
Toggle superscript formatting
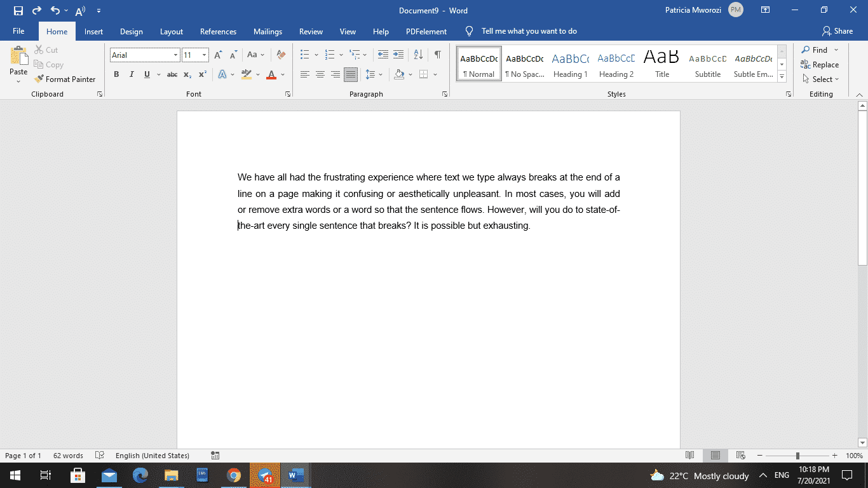202,74
